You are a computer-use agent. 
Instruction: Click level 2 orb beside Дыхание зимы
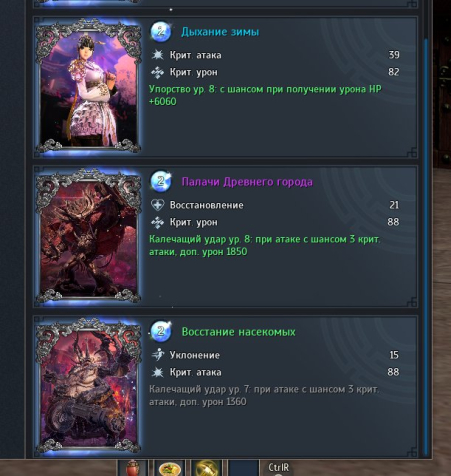click(x=161, y=32)
